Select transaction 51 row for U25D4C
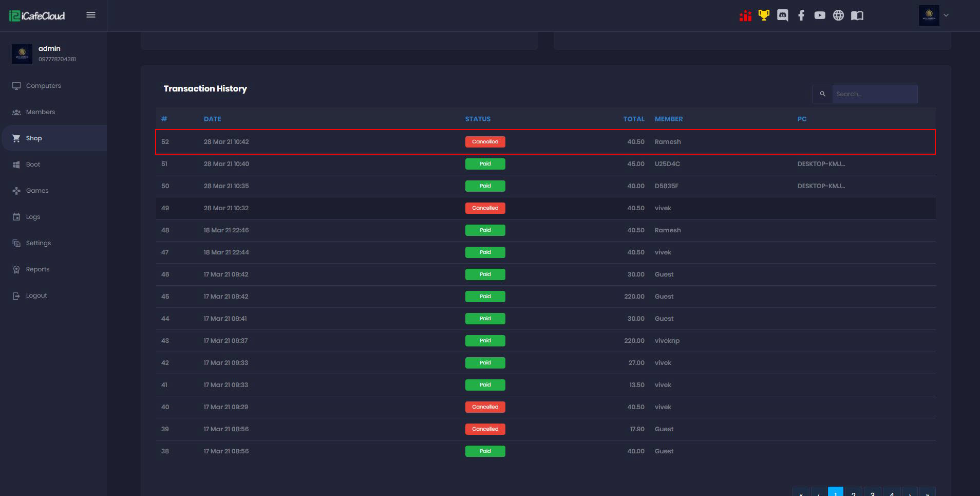Viewport: 980px width, 496px height. (545, 164)
